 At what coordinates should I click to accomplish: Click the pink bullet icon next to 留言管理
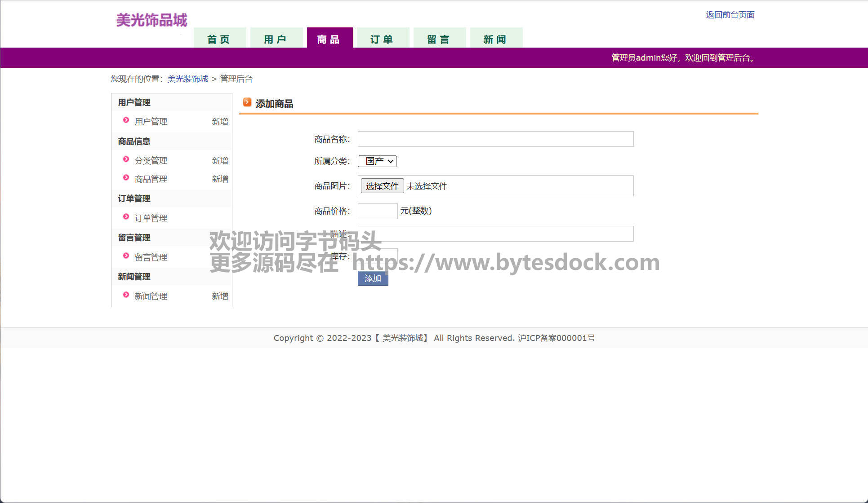coord(126,256)
